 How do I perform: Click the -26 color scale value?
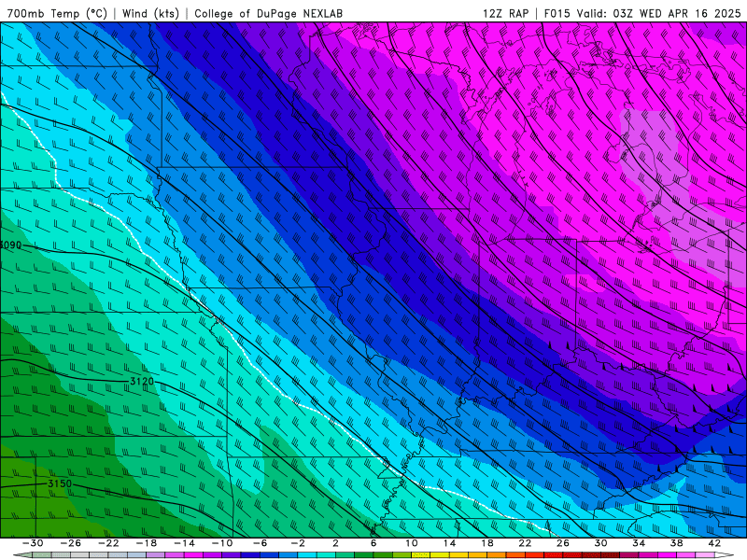[71, 543]
